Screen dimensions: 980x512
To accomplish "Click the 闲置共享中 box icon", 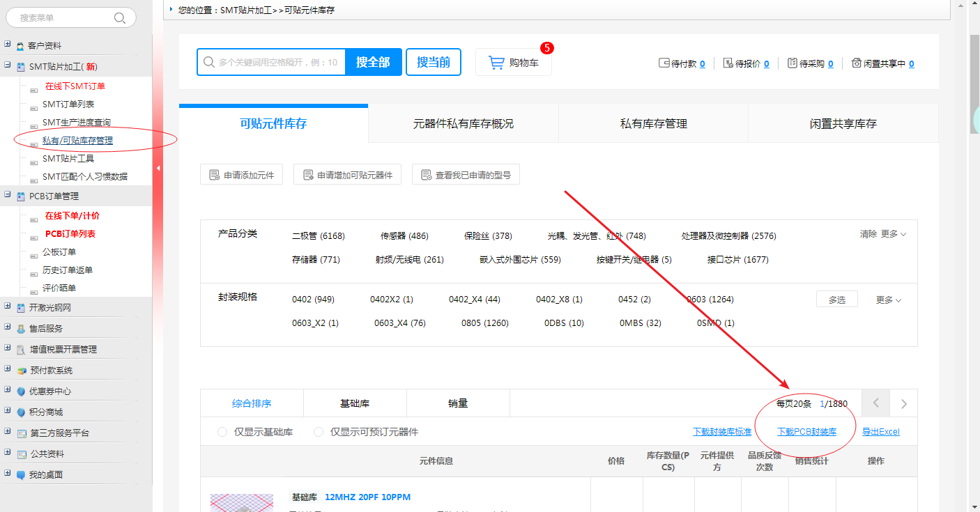I will pos(856,63).
